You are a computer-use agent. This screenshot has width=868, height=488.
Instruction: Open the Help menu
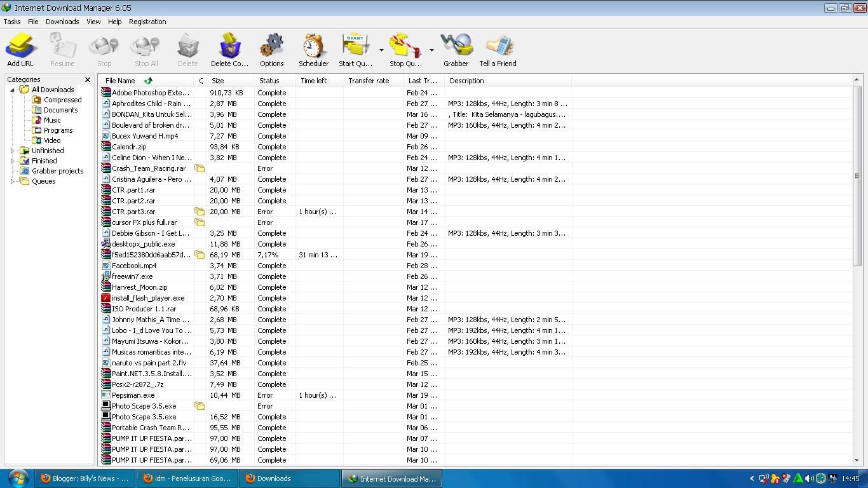point(115,22)
